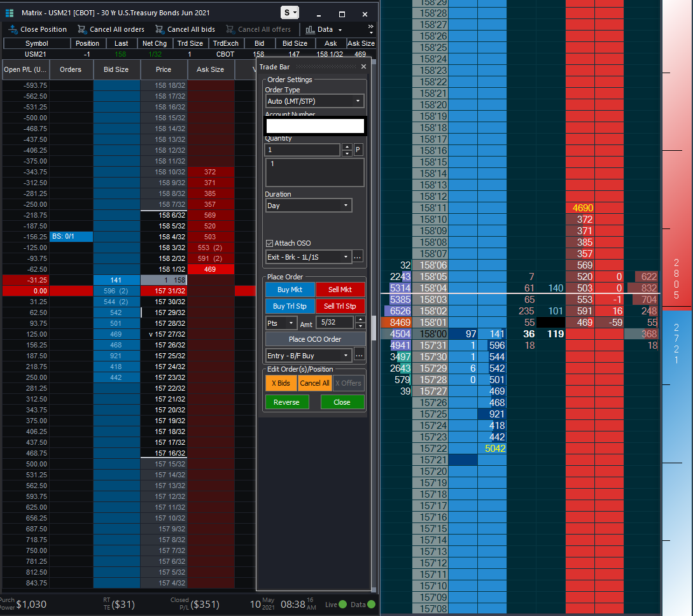Click the green Close button
The height and width of the screenshot is (616, 693).
(342, 402)
